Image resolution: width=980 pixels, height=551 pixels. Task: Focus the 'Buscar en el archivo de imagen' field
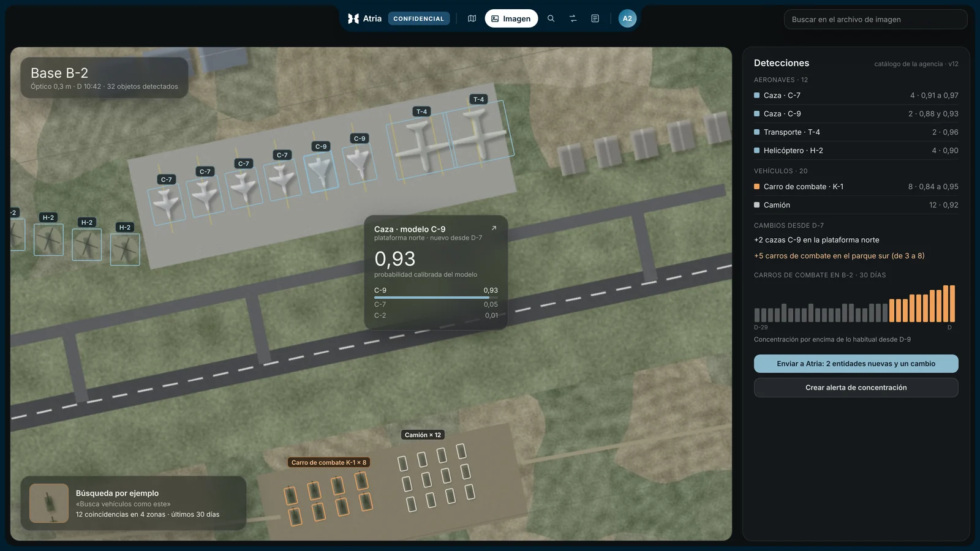coord(875,20)
